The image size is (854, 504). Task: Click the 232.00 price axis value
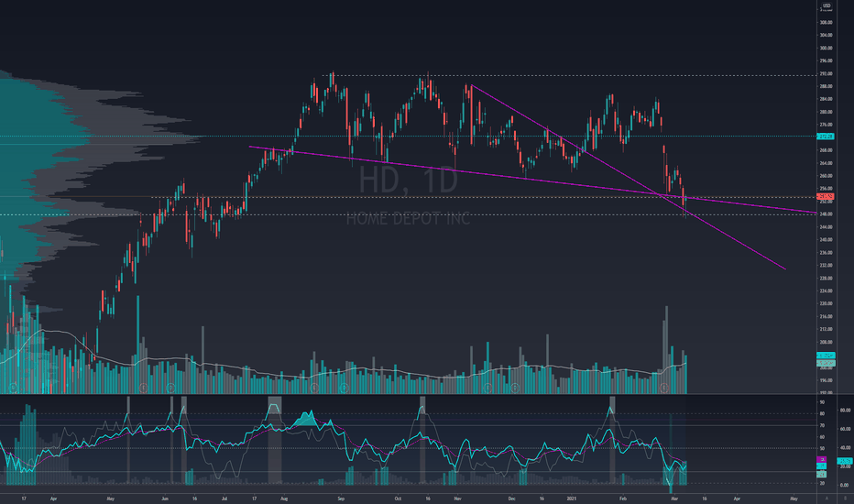pyautogui.click(x=826, y=266)
